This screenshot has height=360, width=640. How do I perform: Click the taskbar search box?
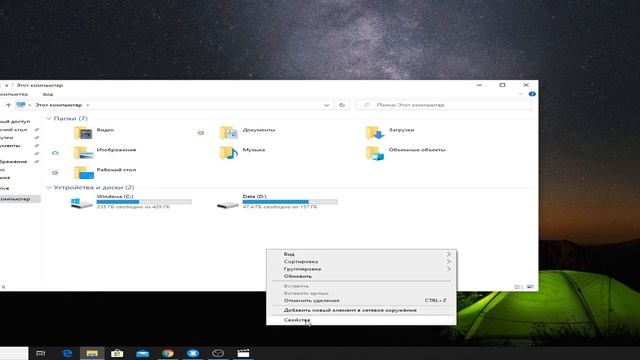(14, 353)
